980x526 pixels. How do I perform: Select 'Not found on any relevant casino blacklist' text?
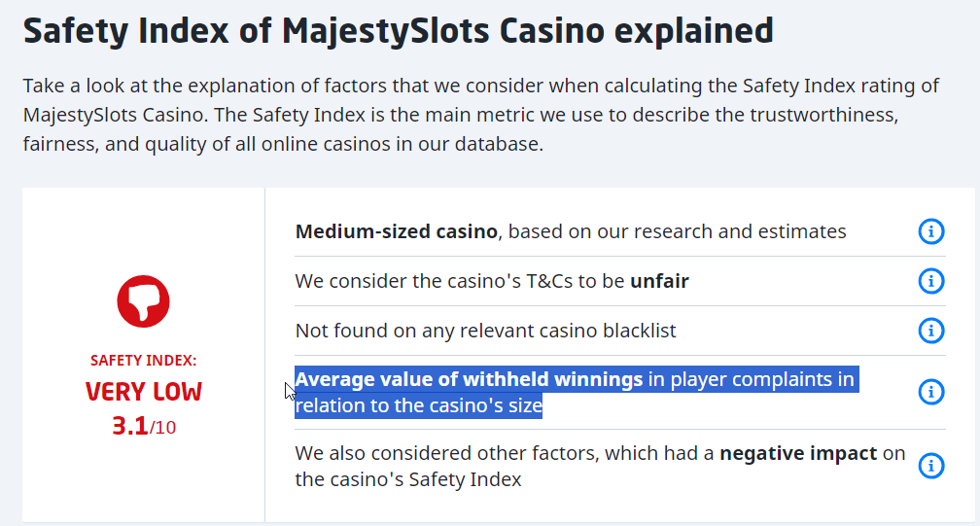point(485,331)
